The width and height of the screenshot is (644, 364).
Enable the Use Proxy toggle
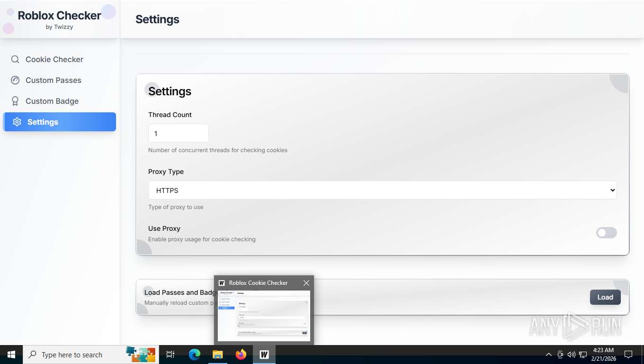point(606,233)
